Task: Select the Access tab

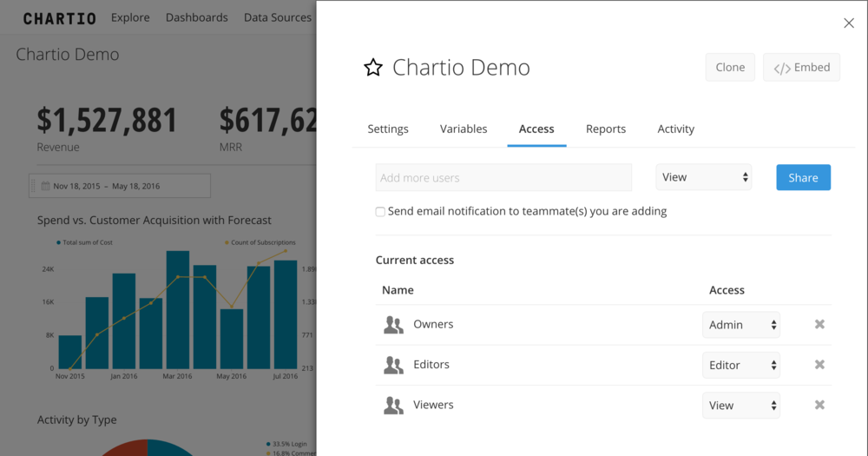Action: (x=536, y=129)
